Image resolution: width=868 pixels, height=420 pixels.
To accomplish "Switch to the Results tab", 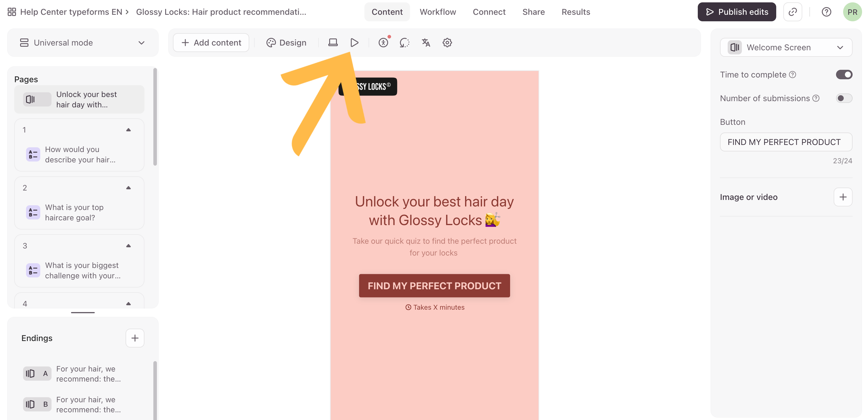I will point(576,12).
